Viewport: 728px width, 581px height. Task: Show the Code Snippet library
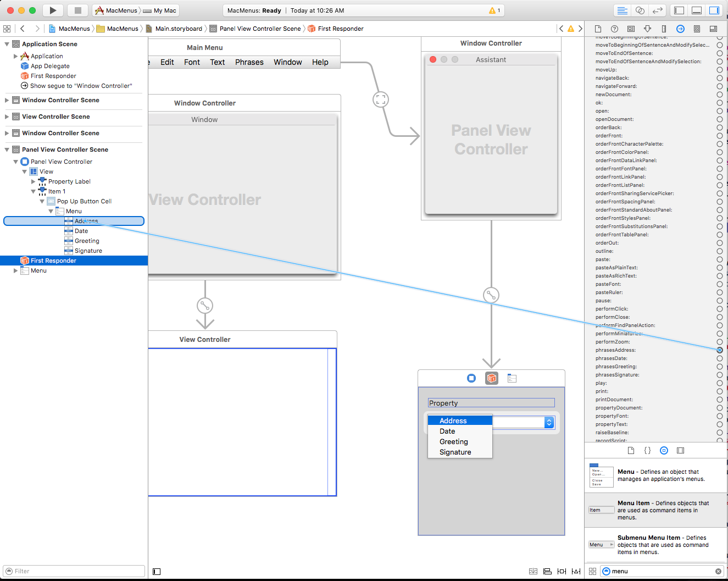point(647,450)
